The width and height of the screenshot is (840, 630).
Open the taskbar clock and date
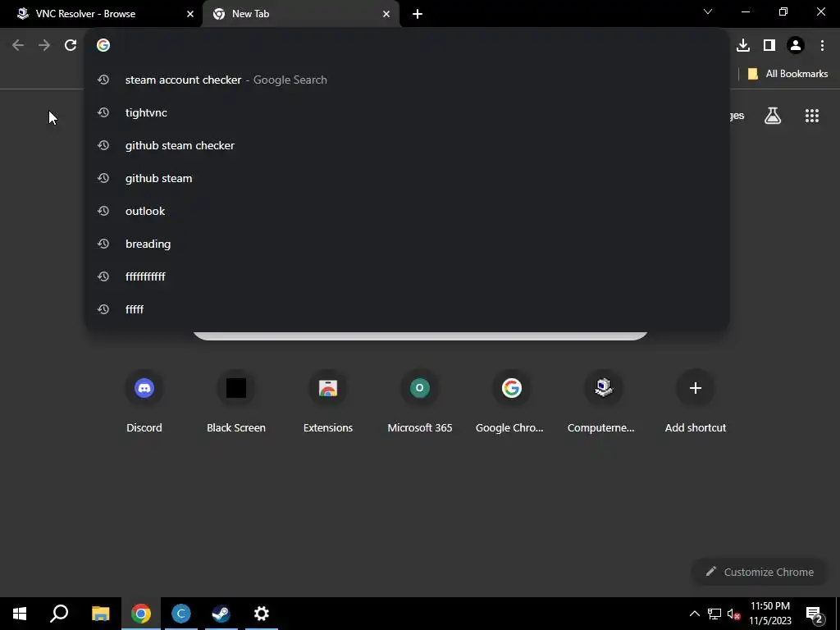pyautogui.click(x=769, y=614)
